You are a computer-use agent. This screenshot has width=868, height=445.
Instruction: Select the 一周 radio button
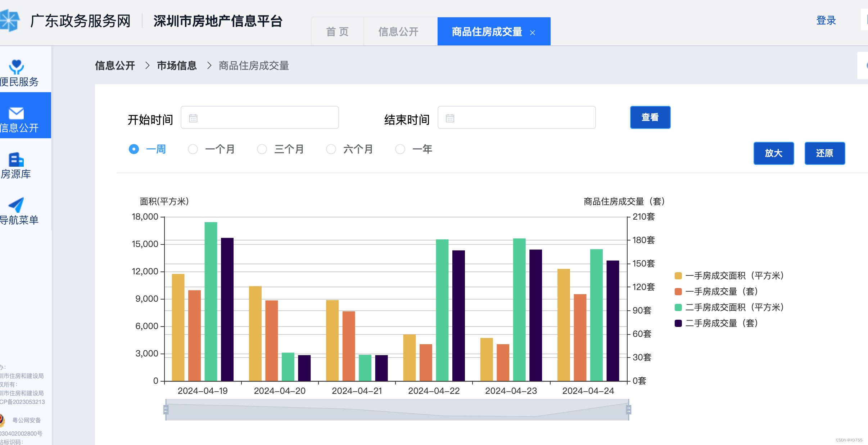tap(134, 149)
